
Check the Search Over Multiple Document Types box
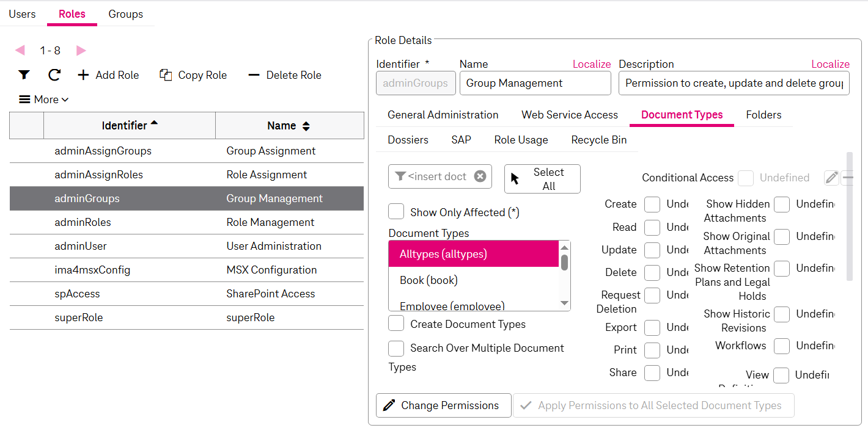[x=396, y=348]
